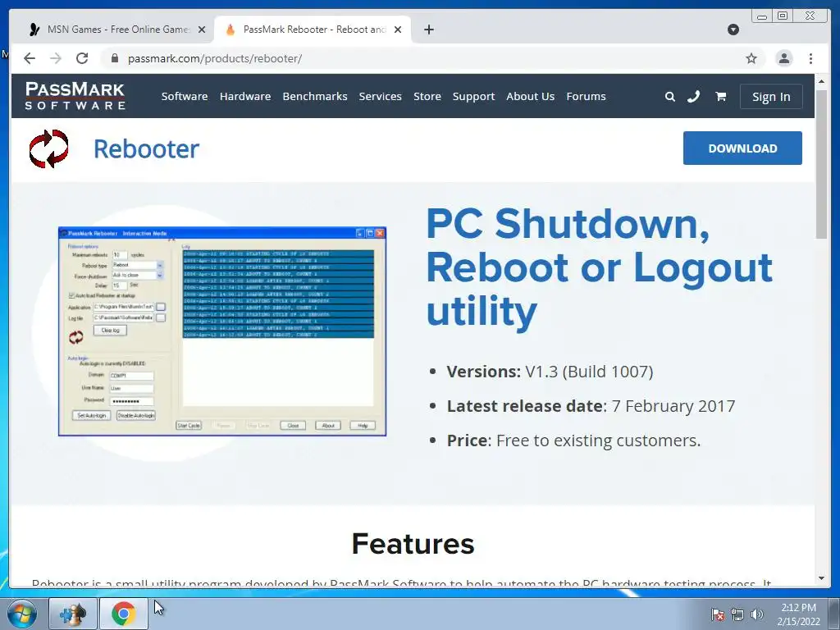The width and height of the screenshot is (840, 630).
Task: Open the Hardware menu
Action: point(244,97)
